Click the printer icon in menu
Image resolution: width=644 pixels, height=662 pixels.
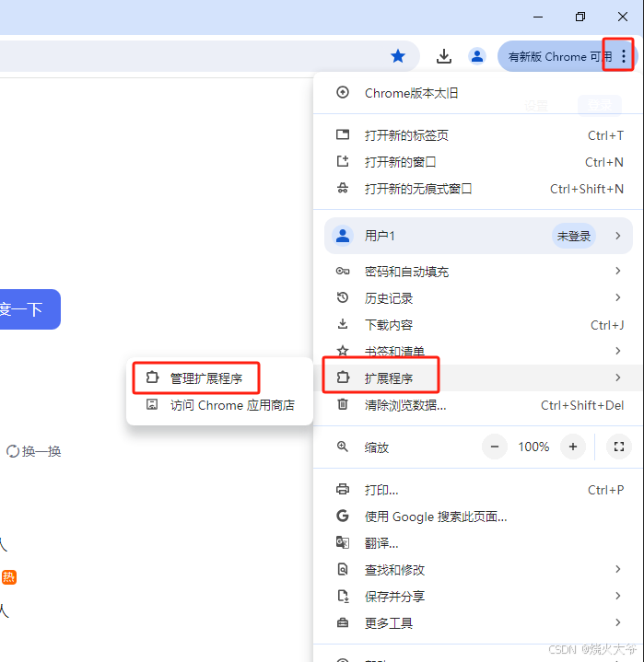pyautogui.click(x=343, y=489)
